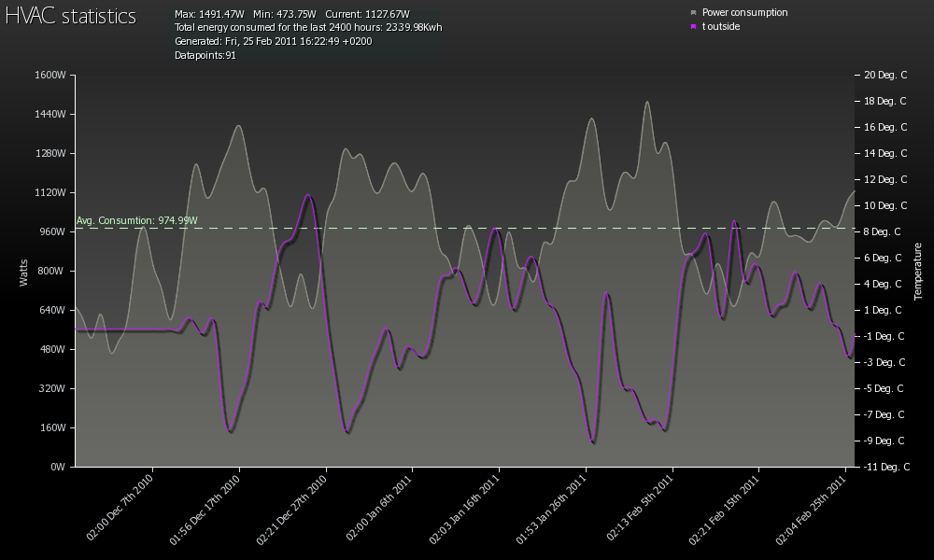
Task: Click the 20 Deg. C temperature tick
Action: (x=885, y=75)
